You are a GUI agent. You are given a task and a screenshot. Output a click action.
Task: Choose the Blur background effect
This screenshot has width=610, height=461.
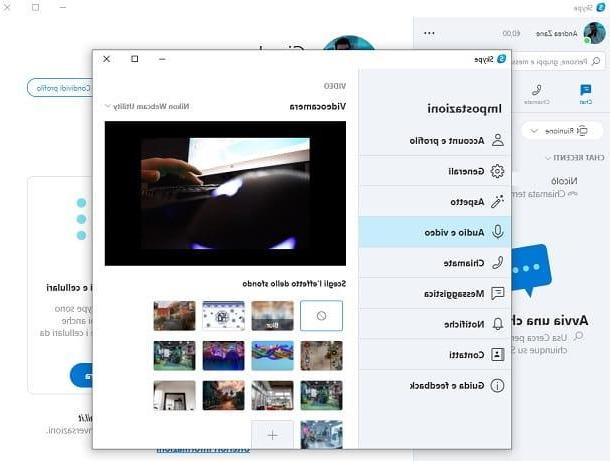(x=272, y=316)
